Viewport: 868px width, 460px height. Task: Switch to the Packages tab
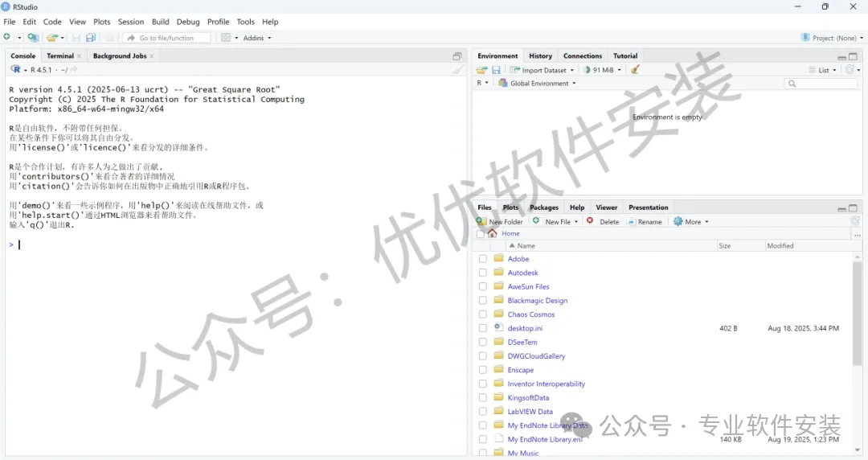544,207
